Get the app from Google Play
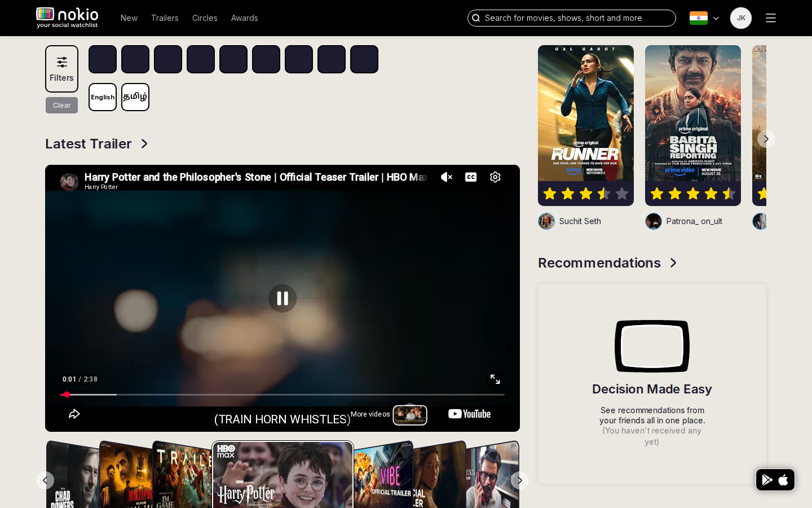Viewport: 812px width, 508px height. pos(767,480)
